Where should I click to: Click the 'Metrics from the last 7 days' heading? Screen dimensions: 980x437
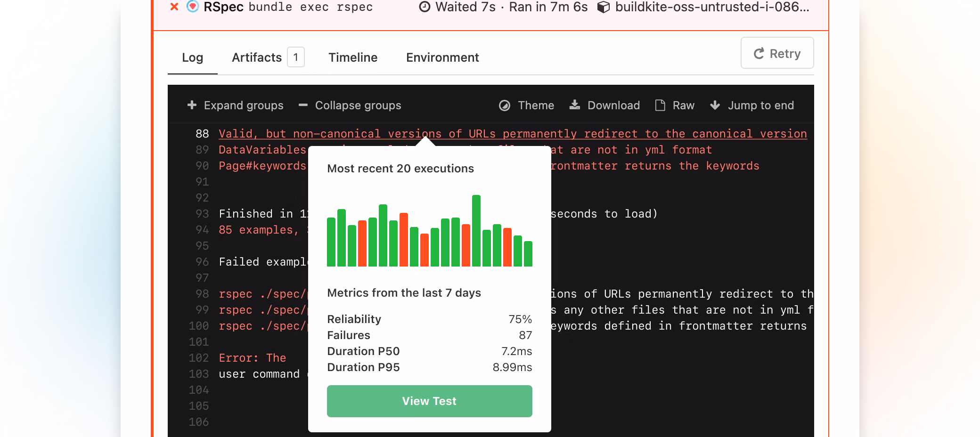(404, 293)
